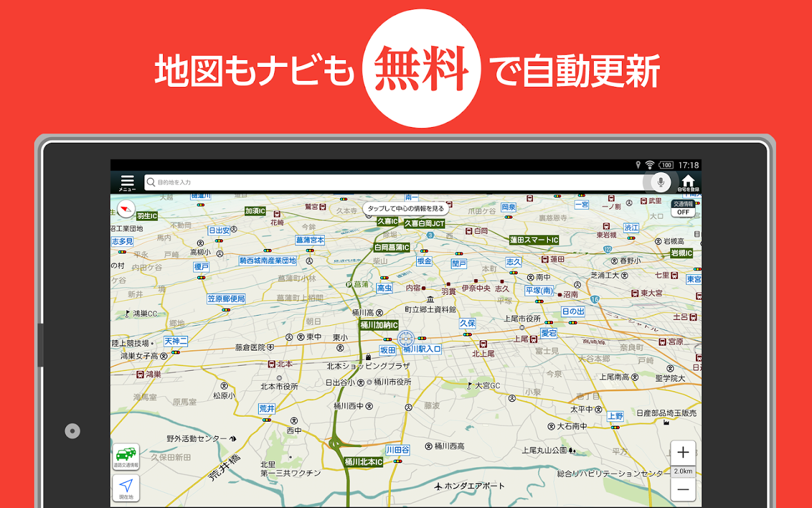The height and width of the screenshot is (508, 812).
Task: Check the Wi-Fi status icon
Action: click(x=650, y=165)
